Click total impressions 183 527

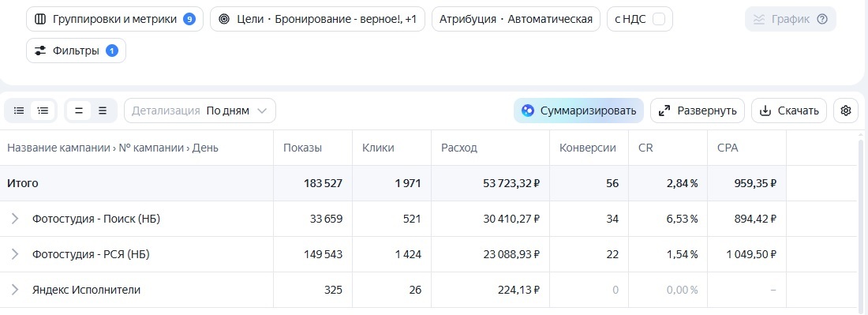tap(324, 183)
